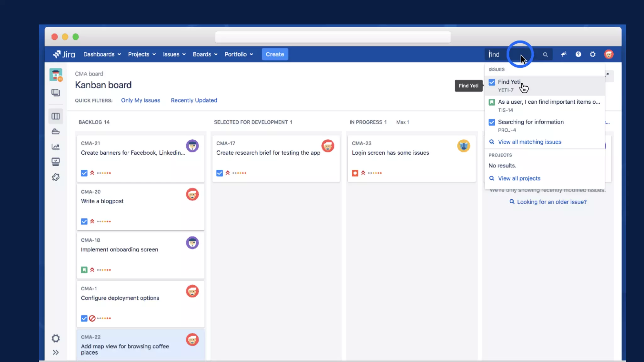This screenshot has height=362, width=644.
Task: Open the Issues menu
Action: tap(174, 54)
